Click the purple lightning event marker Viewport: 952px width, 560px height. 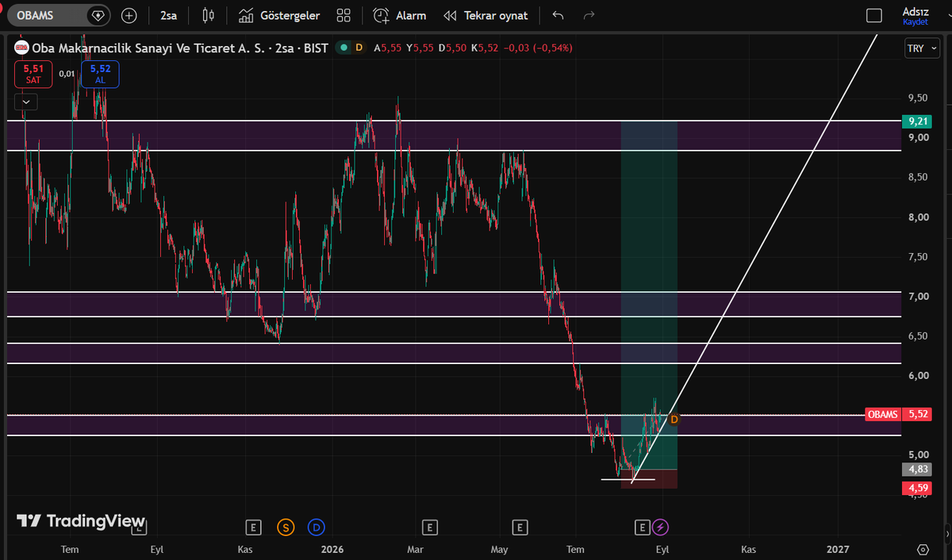[660, 527]
